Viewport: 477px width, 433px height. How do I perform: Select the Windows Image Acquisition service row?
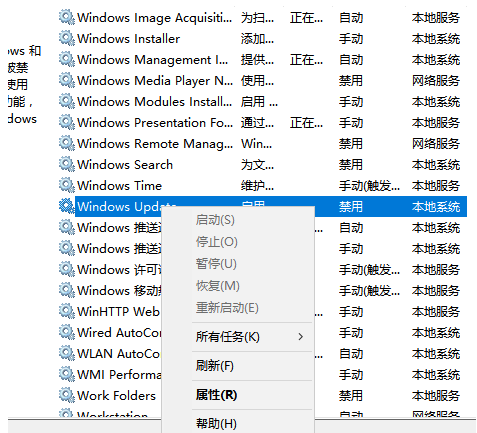262,18
